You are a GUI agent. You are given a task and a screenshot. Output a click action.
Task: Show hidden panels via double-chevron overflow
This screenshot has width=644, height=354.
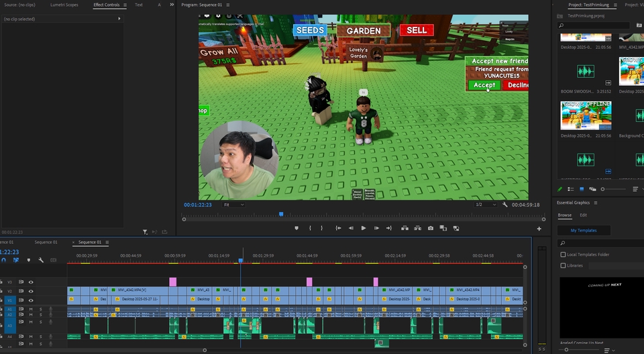click(x=172, y=5)
